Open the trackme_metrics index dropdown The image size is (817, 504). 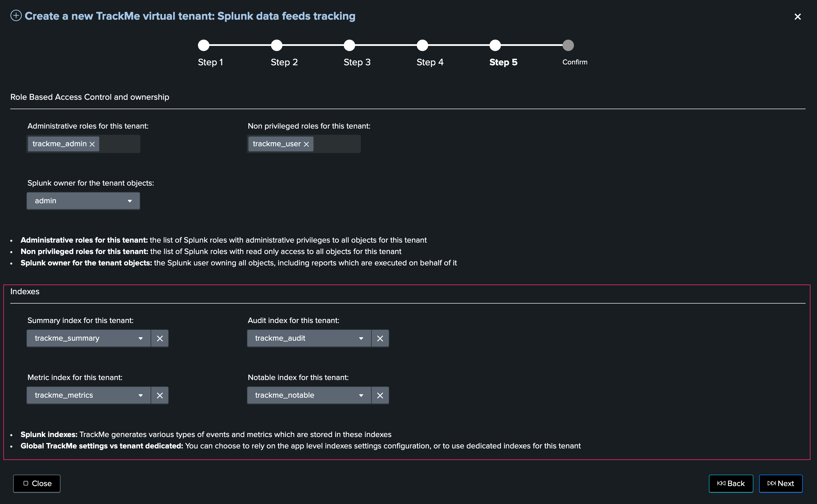pos(88,395)
